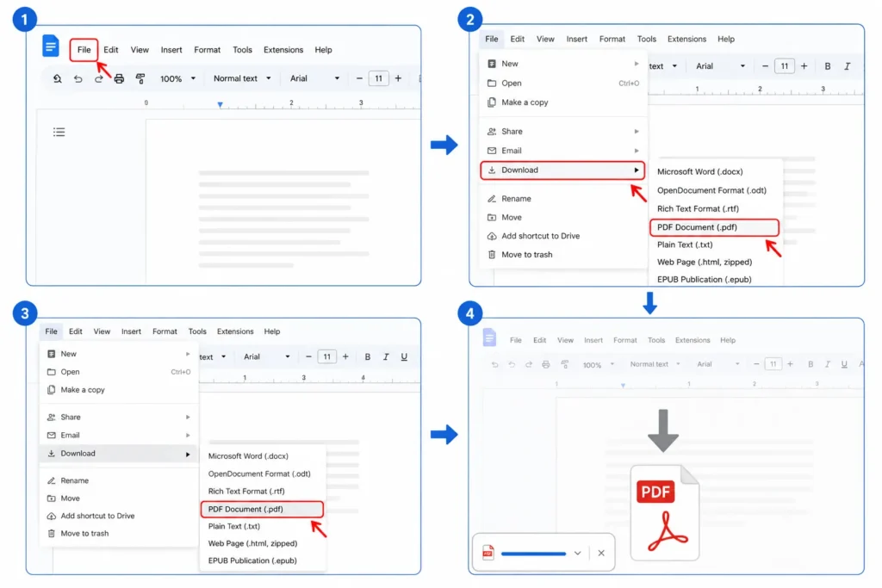
Task: Choose Web Page (.html, zipped) in panel 3
Action: 252,543
